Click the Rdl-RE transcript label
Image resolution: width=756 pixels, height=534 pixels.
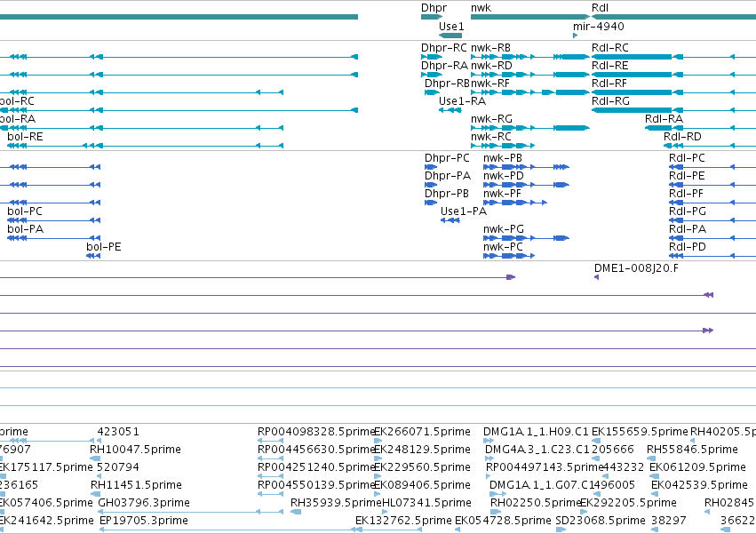point(610,66)
